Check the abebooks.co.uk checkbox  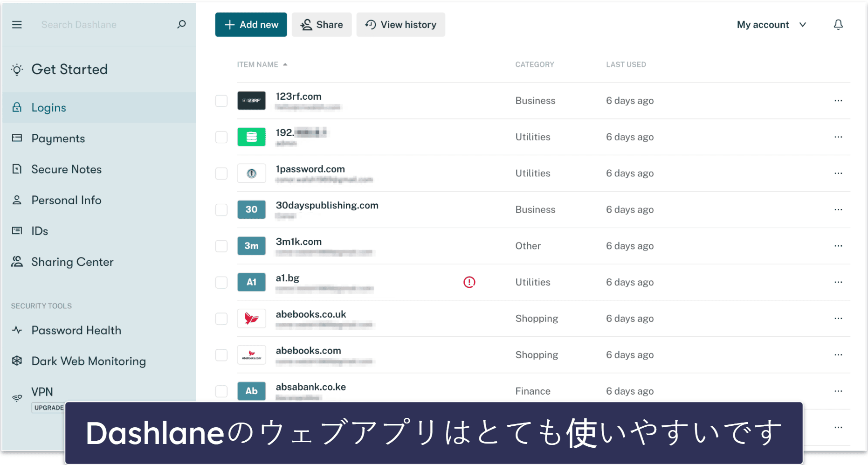click(x=221, y=319)
